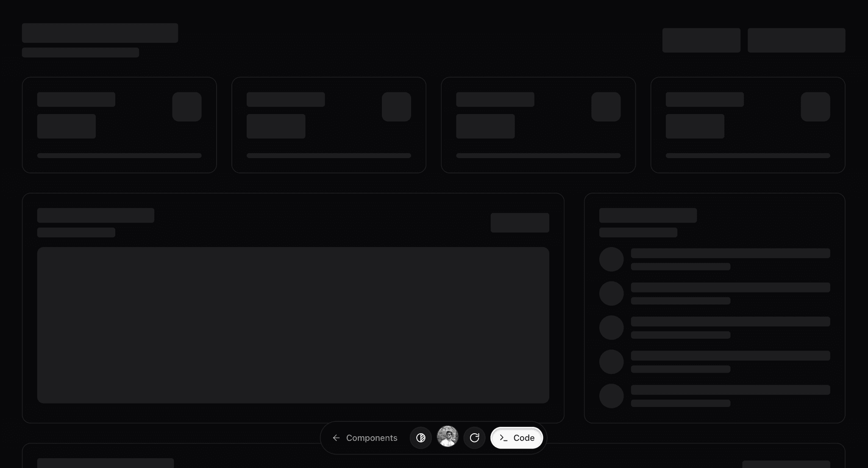Viewport: 868px width, 468px height.
Task: Toggle the light/dark theme icon
Action: (x=421, y=438)
